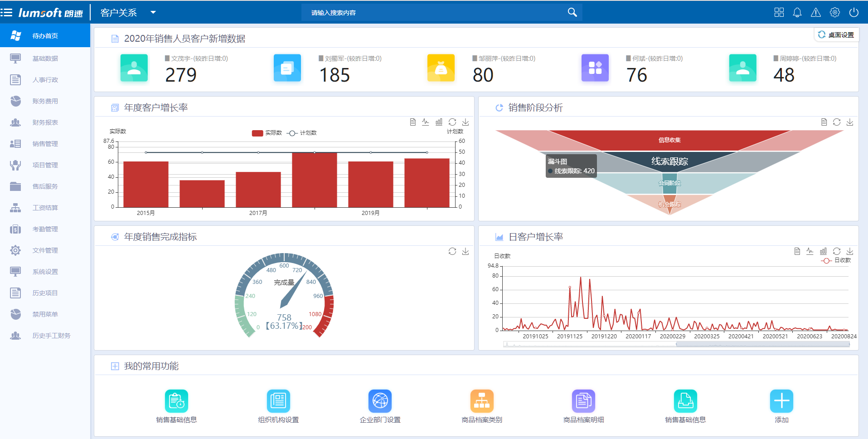Open data view for daily customer growth chart
The width and height of the screenshot is (868, 439).
coord(797,251)
